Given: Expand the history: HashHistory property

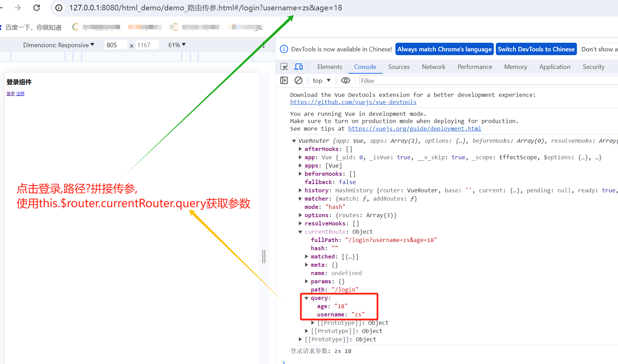Looking at the screenshot, I should [x=300, y=190].
